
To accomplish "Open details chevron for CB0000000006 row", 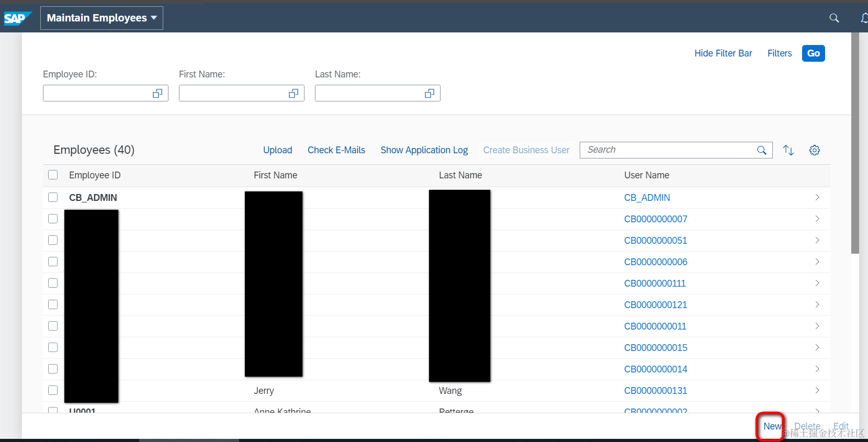I will point(817,262).
